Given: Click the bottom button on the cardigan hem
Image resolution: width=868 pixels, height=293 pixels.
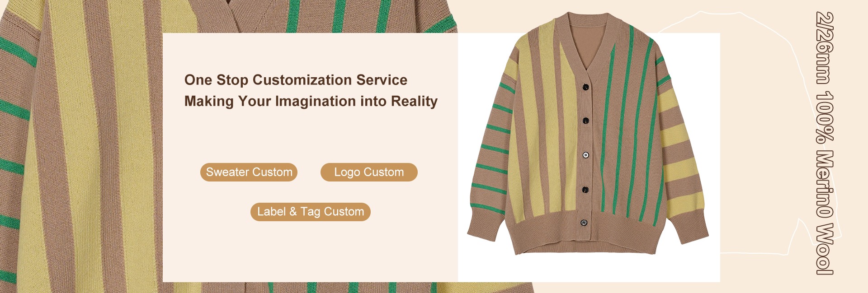Looking at the screenshot, I should point(584,223).
